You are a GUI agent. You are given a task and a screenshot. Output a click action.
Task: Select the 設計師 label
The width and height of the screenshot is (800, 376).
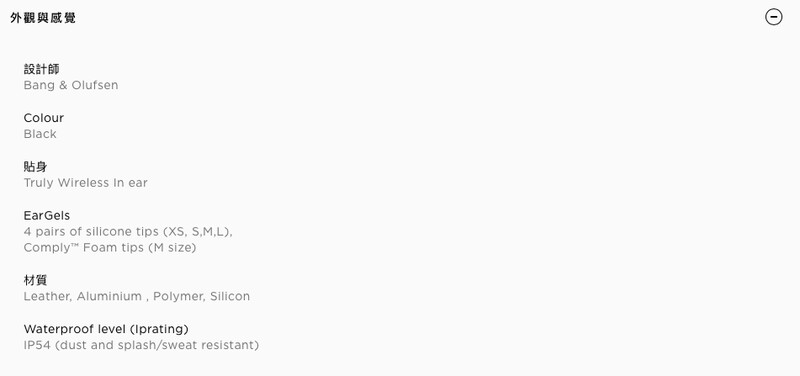pyautogui.click(x=41, y=69)
